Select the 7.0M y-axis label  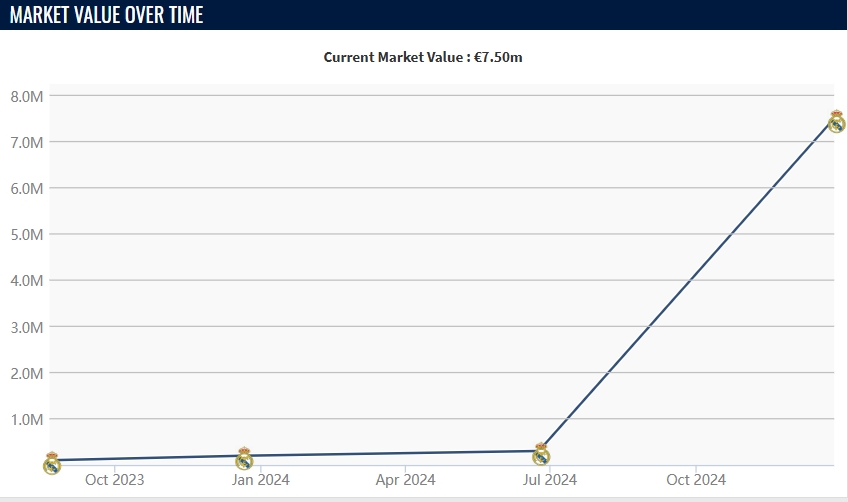26,142
